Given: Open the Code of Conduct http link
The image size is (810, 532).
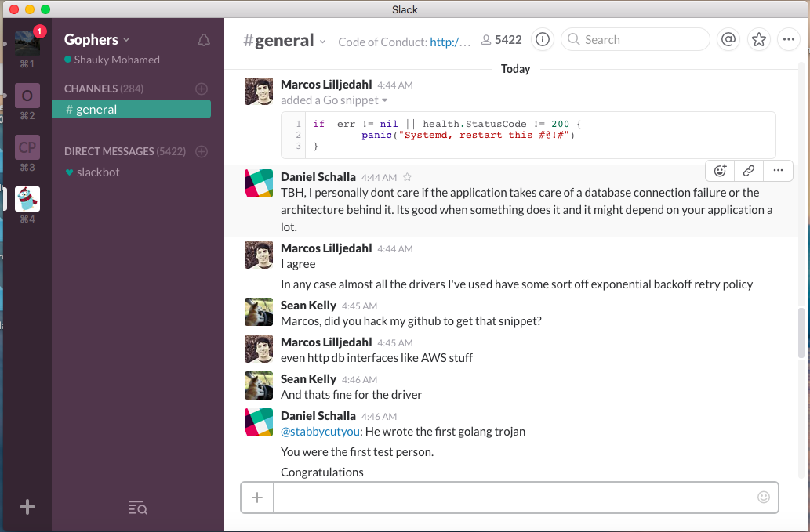Looking at the screenshot, I should (x=450, y=42).
